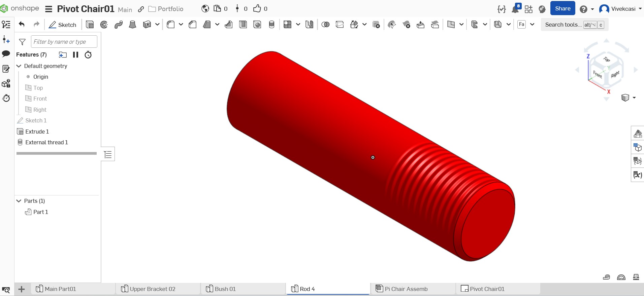Open the view cube display dropdown
Screen dimensions: 644x296
[629, 98]
